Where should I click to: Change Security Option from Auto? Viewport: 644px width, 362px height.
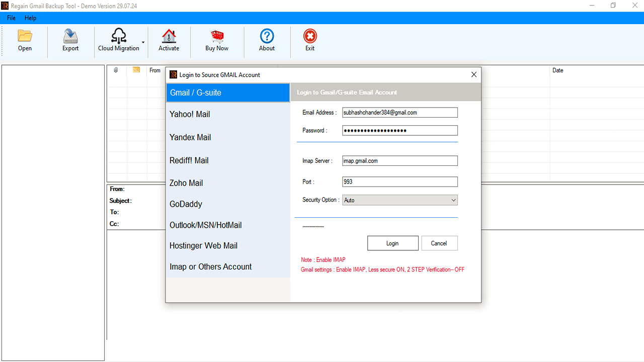pos(399,200)
